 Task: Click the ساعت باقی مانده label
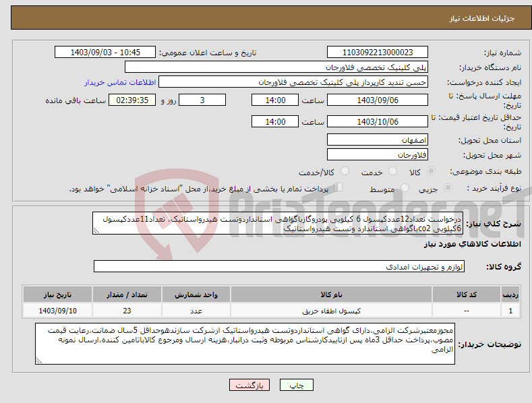click(76, 101)
